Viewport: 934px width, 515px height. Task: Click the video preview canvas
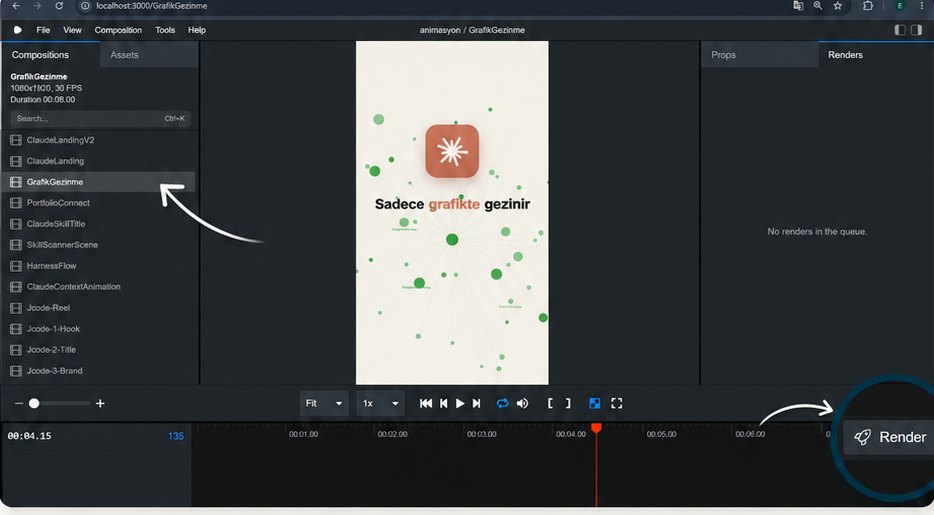pos(452,213)
